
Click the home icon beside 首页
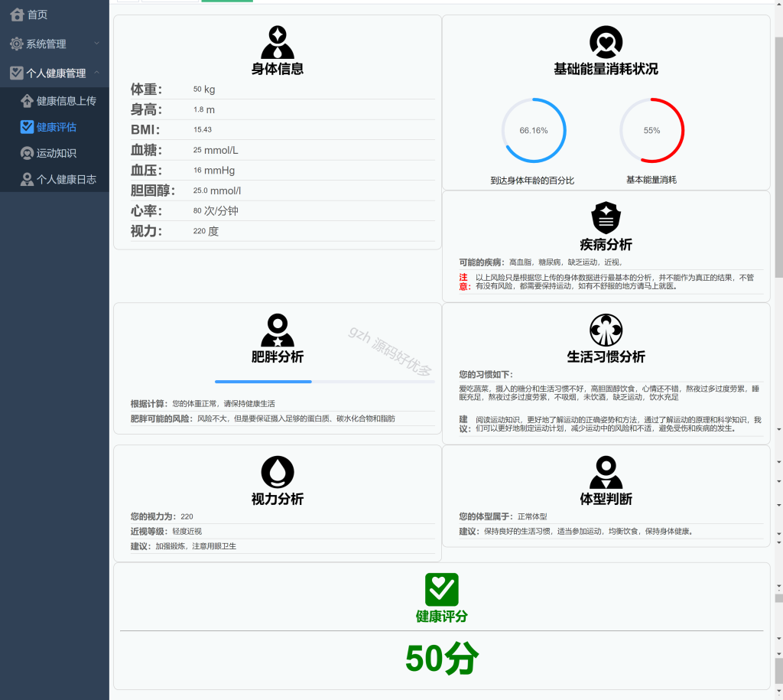tap(17, 15)
